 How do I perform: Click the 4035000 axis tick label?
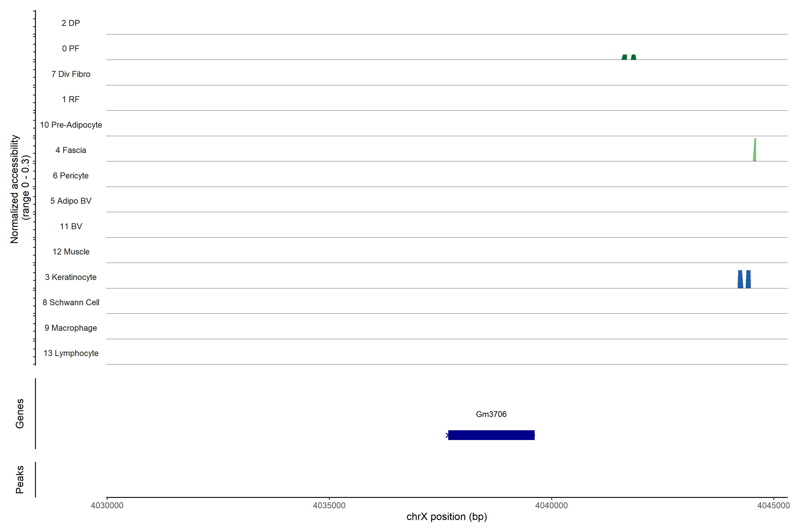(329, 505)
